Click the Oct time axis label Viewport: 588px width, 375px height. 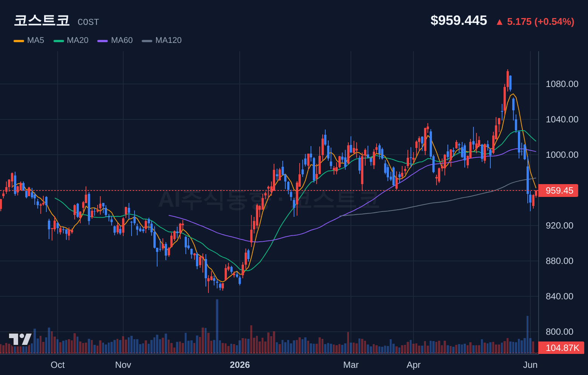(x=58, y=365)
